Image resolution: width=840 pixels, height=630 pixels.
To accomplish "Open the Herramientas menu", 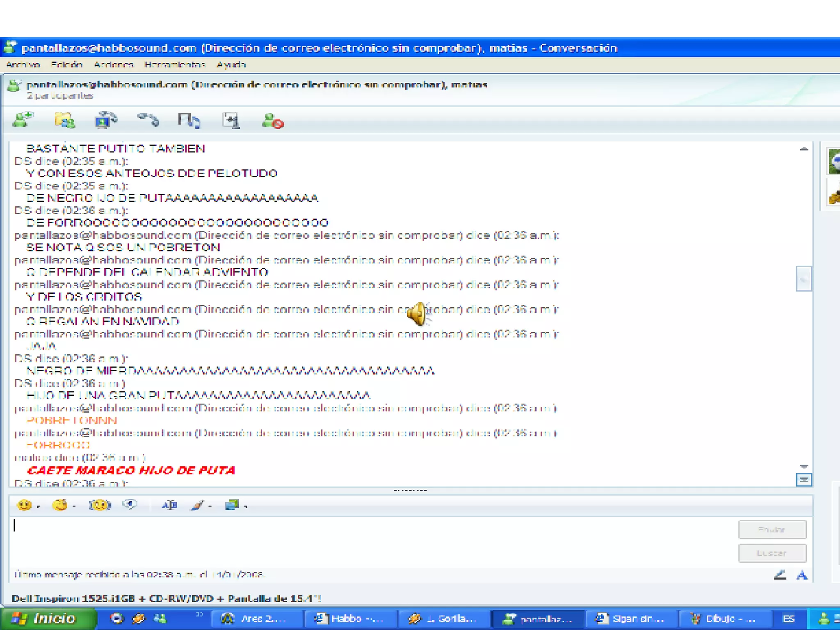I will click(x=174, y=64).
